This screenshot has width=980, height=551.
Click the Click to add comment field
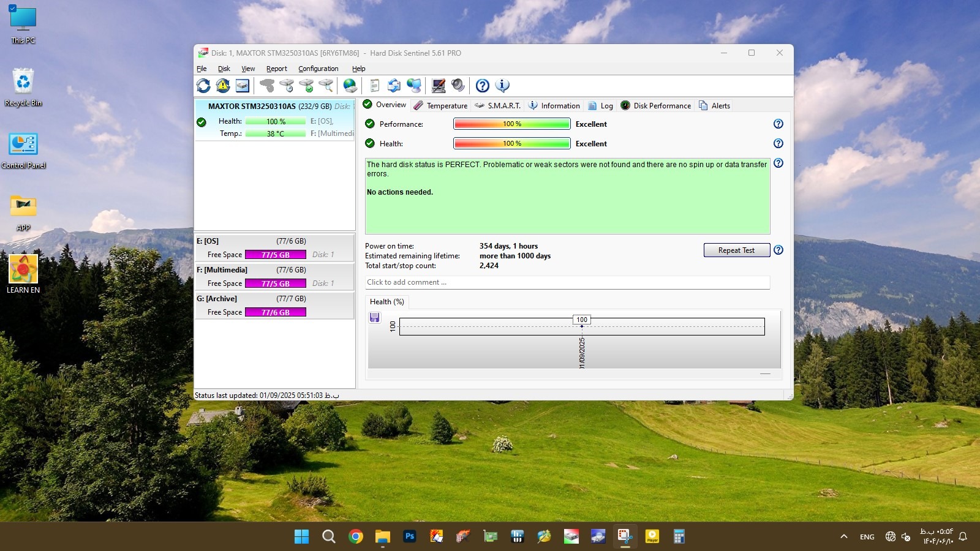tap(567, 282)
